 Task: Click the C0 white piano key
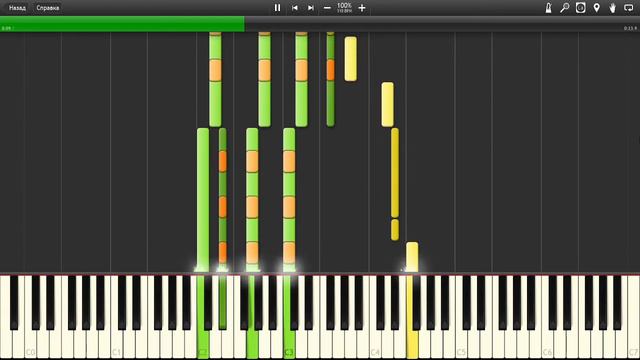(x=31, y=343)
